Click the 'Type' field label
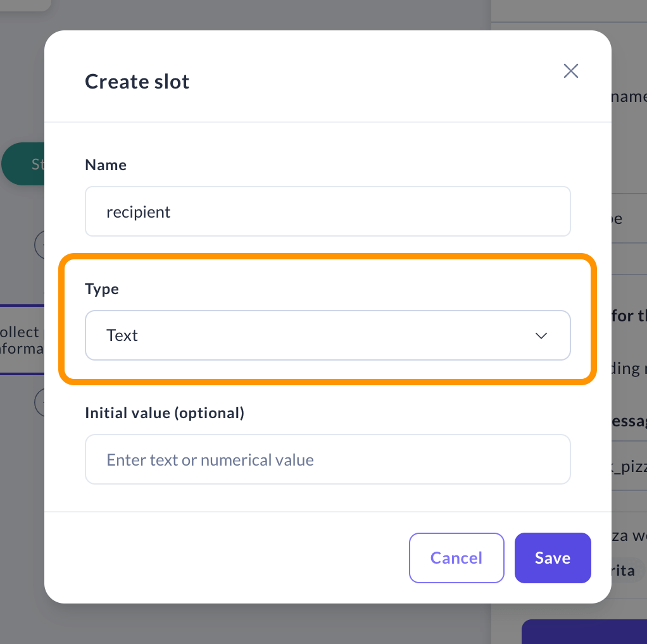The width and height of the screenshot is (647, 644). 102,289
